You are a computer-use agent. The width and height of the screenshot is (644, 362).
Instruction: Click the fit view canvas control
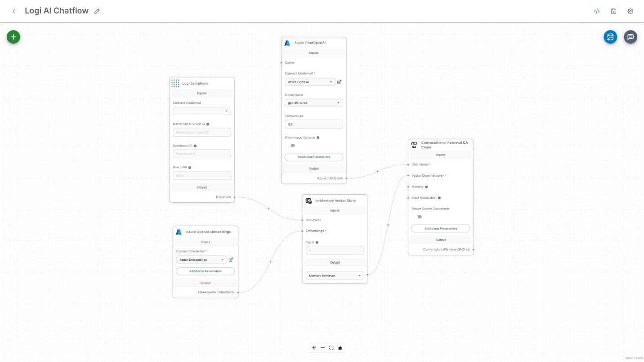331,348
